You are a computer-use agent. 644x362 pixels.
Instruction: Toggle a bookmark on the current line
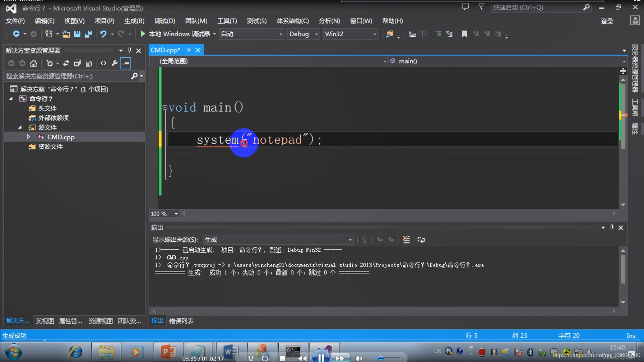point(464,34)
